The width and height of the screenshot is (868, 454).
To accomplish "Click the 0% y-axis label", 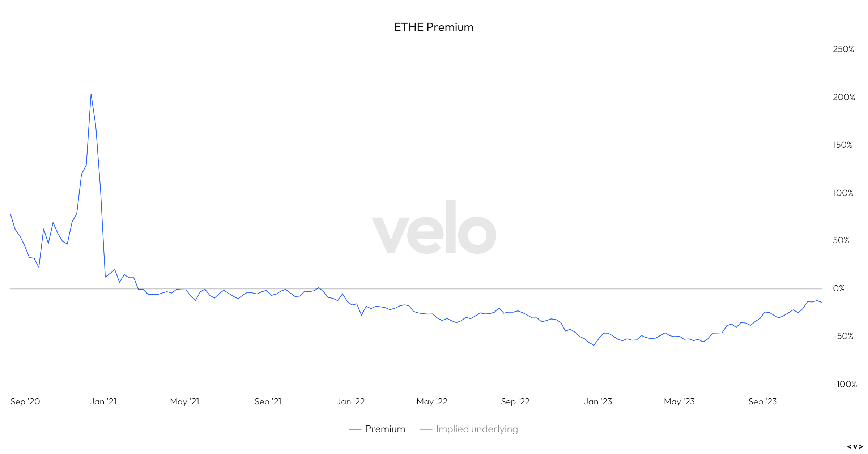I will coord(839,288).
